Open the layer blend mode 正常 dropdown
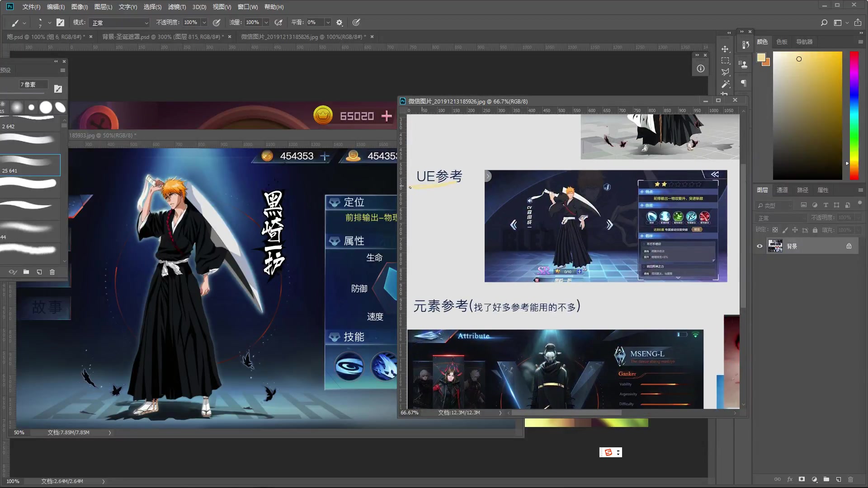 tap(781, 218)
